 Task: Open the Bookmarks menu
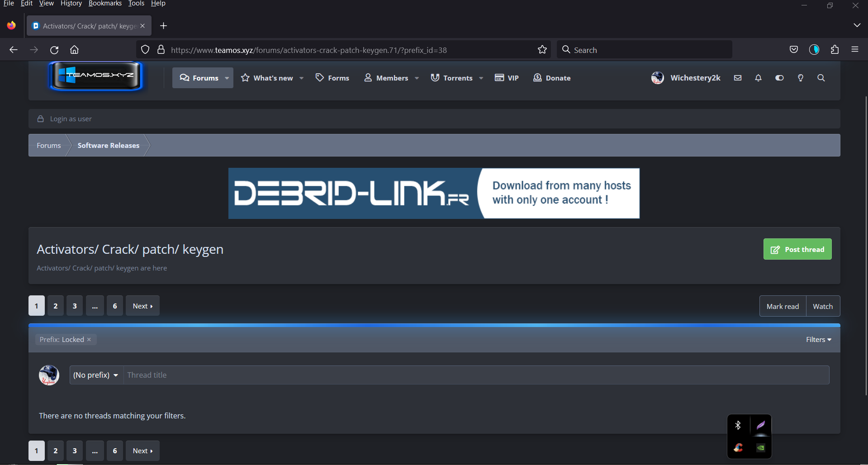[105, 4]
